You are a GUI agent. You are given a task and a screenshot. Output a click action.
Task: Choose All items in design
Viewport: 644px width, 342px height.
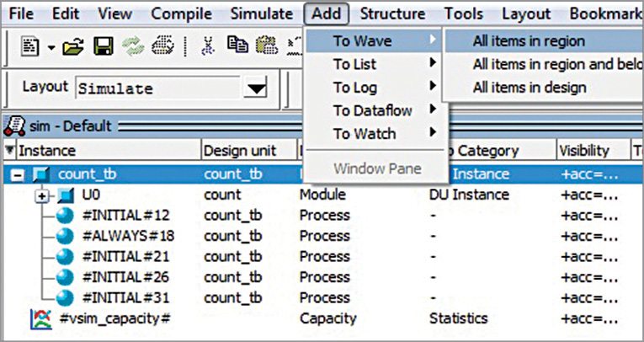pyautogui.click(x=529, y=87)
